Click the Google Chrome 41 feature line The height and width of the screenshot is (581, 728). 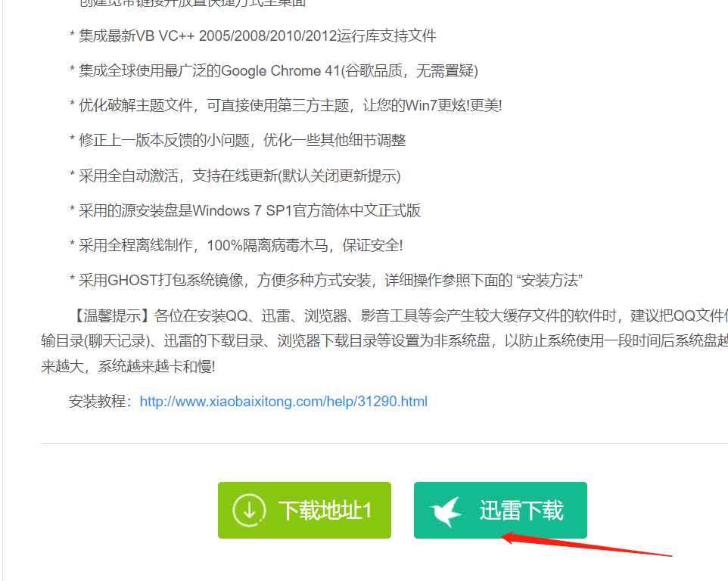pos(274,70)
